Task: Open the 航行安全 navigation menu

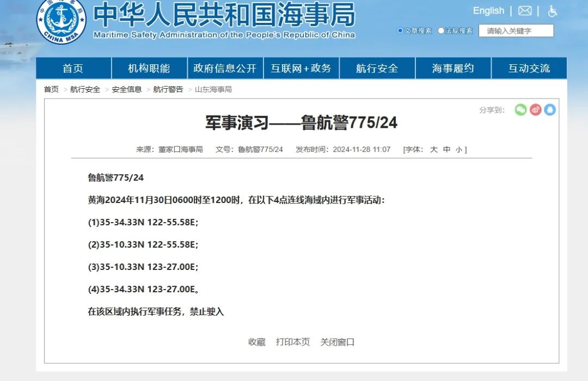Action: 377,68
